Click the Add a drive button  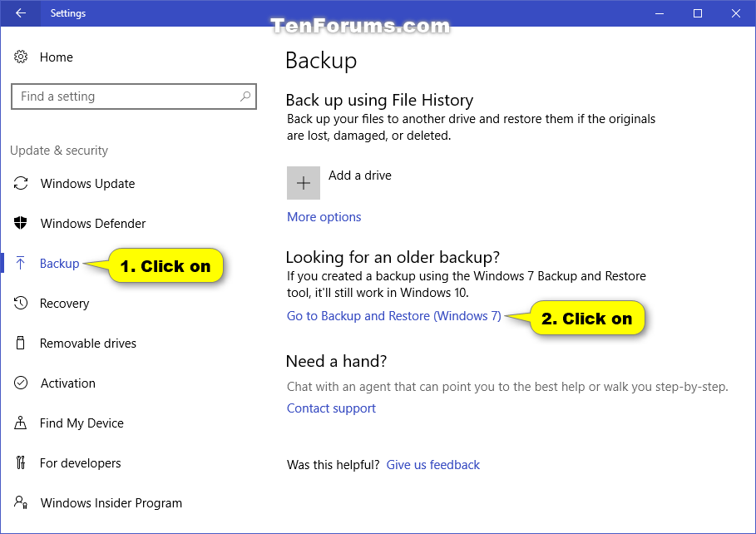click(x=303, y=182)
